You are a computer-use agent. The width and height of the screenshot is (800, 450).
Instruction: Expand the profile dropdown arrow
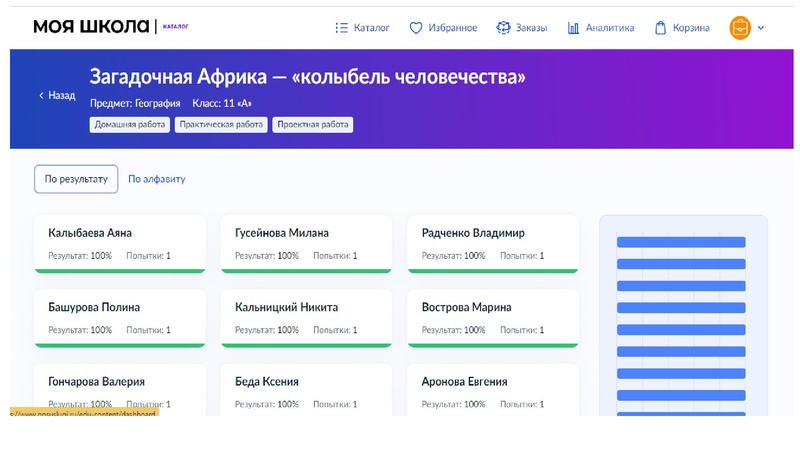pos(761,28)
